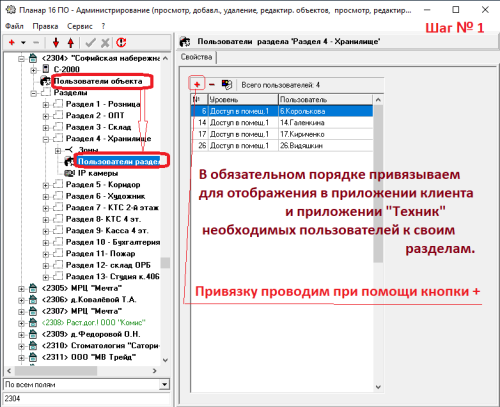Click the app icon in the title bar
The width and height of the screenshot is (500, 407).
tap(11, 10)
